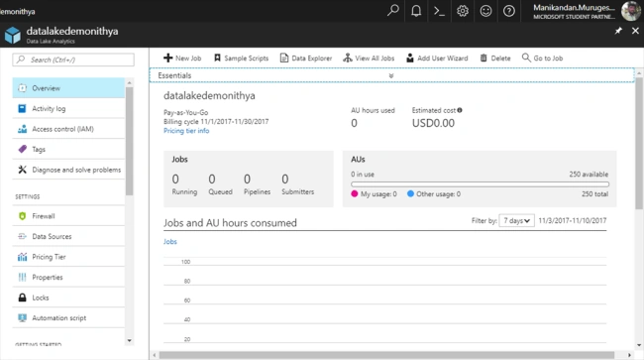Click the Jobs chart link
Image resolution: width=644 pixels, height=360 pixels.
coord(170,242)
